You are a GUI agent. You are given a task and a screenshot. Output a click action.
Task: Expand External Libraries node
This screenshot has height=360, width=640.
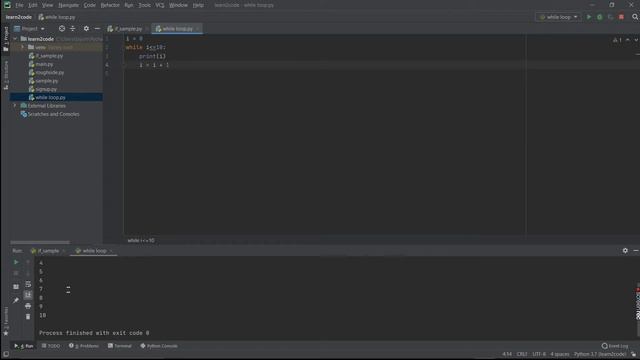[15, 106]
